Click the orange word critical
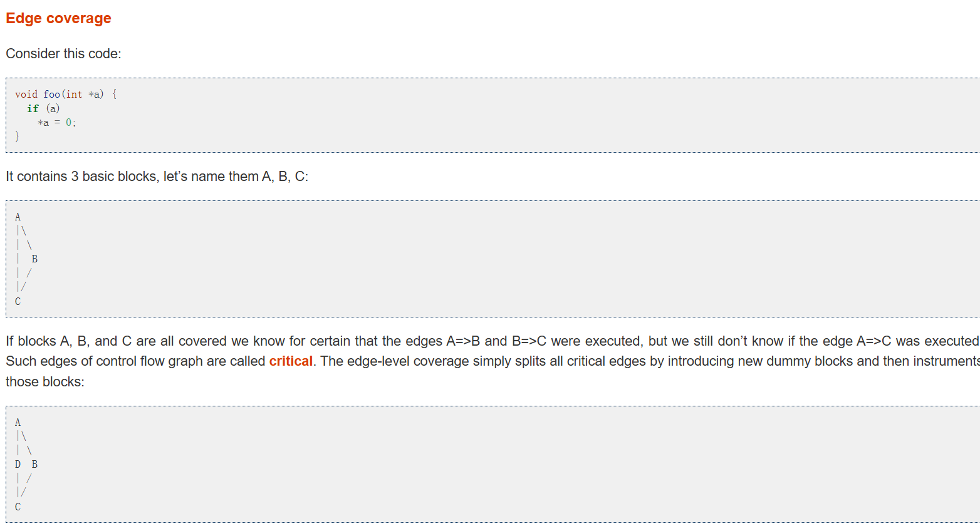The height and width of the screenshot is (531, 980). [x=291, y=361]
